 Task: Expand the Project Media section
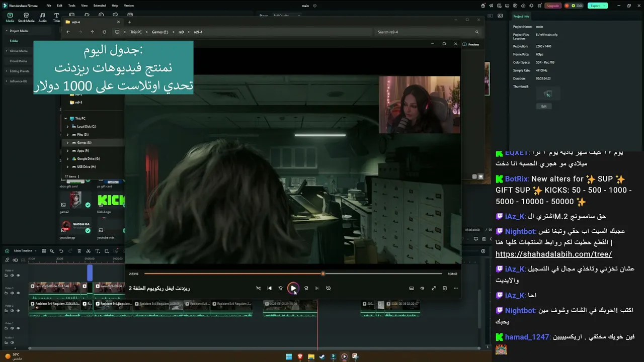[x=7, y=31]
